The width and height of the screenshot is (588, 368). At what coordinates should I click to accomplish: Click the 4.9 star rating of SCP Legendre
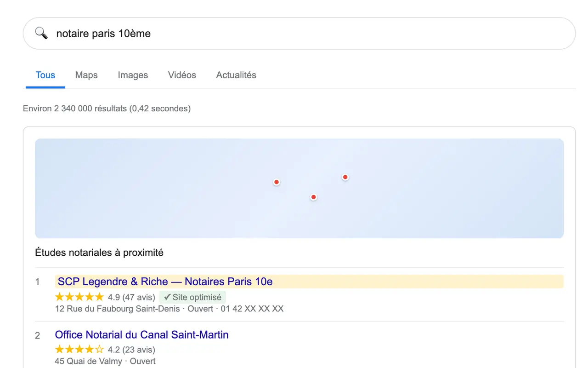coord(79,297)
